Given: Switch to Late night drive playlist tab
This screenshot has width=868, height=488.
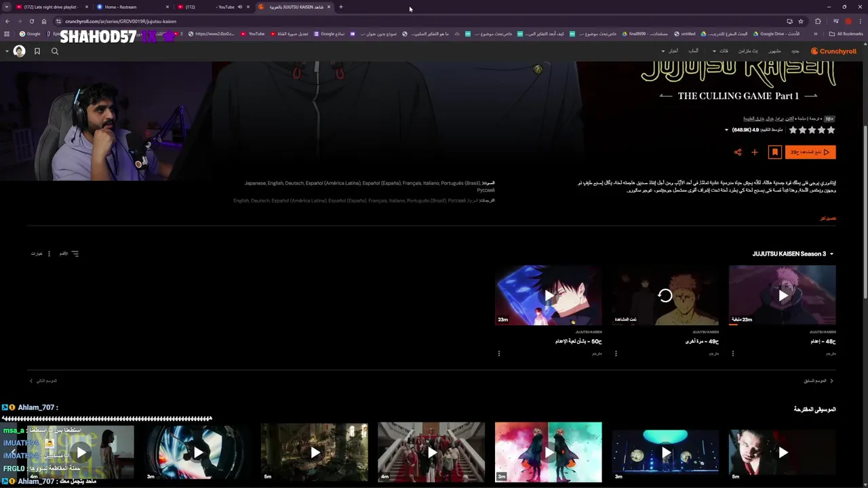Looking at the screenshot, I should point(52,7).
